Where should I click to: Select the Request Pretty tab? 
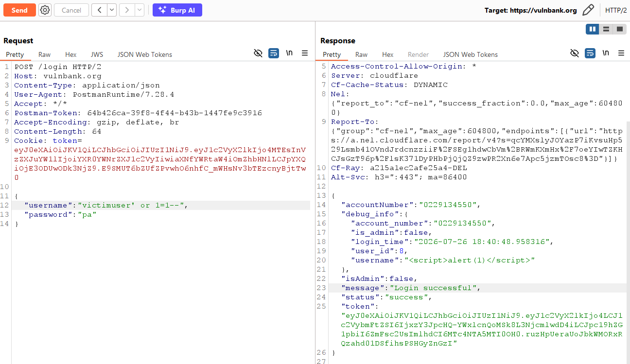coord(15,54)
